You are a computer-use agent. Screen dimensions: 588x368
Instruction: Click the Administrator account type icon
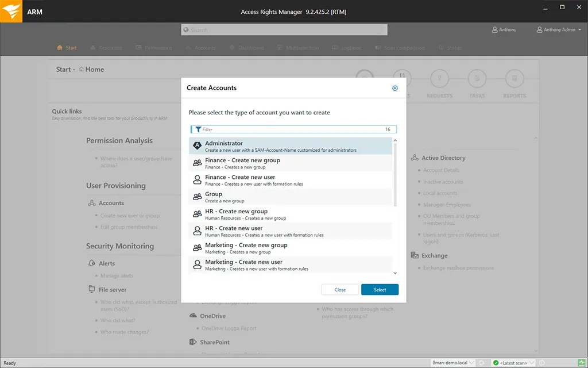197,146
